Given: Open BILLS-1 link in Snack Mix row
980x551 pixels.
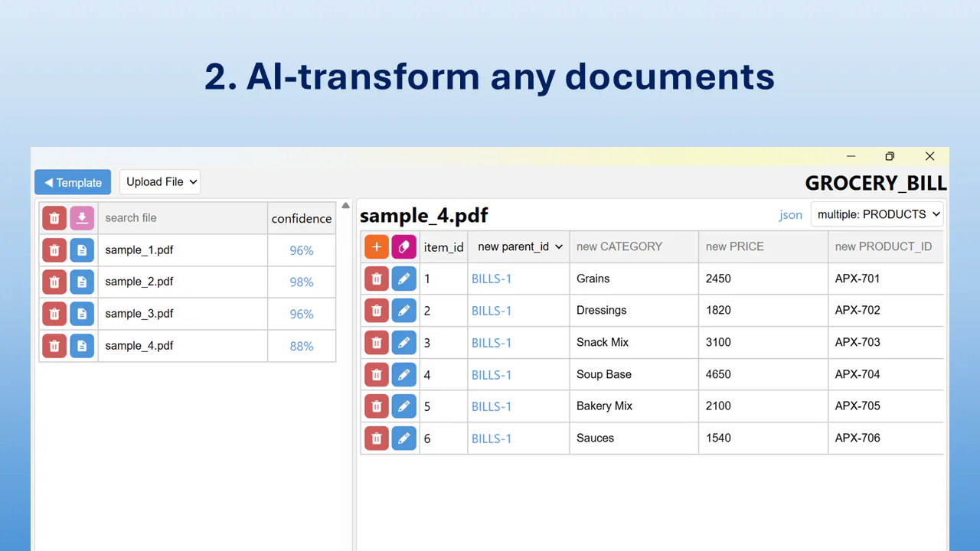Looking at the screenshot, I should [492, 343].
